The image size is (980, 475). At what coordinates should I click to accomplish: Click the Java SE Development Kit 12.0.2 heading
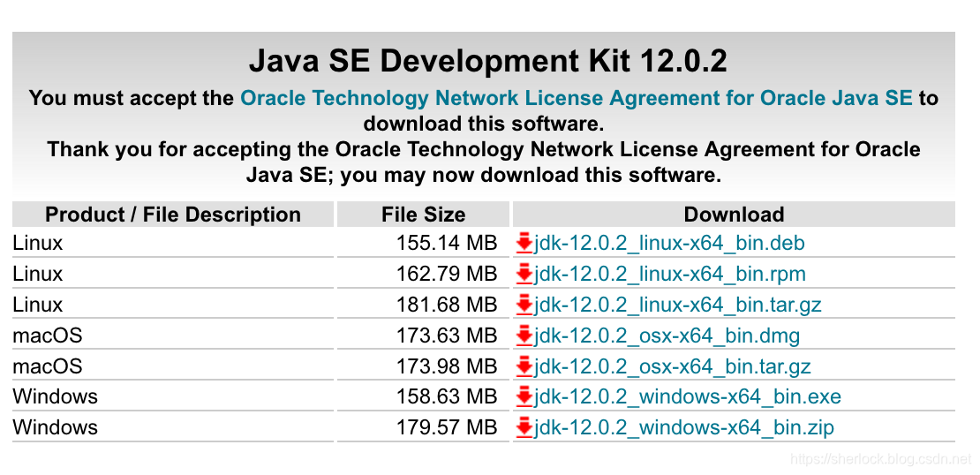[x=487, y=61]
